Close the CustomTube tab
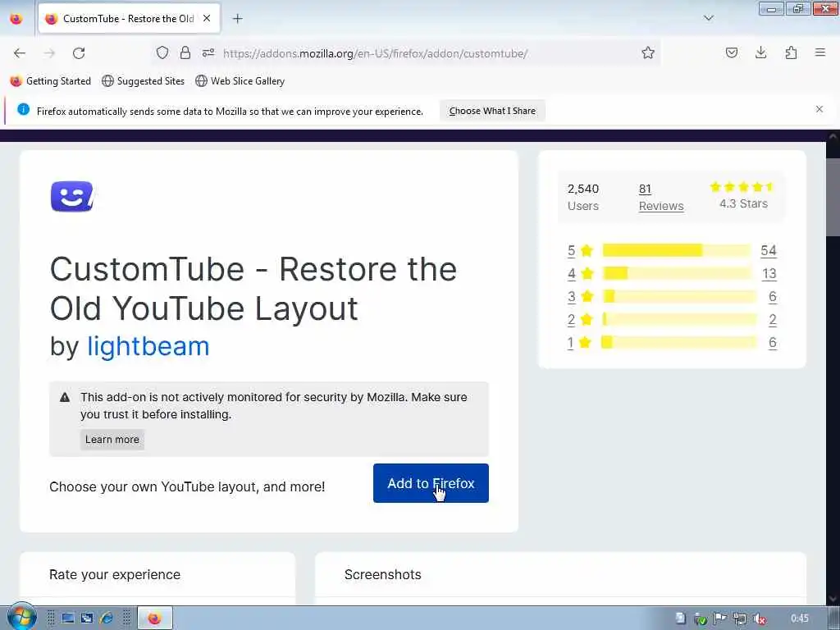The height and width of the screenshot is (630, 840). click(207, 18)
